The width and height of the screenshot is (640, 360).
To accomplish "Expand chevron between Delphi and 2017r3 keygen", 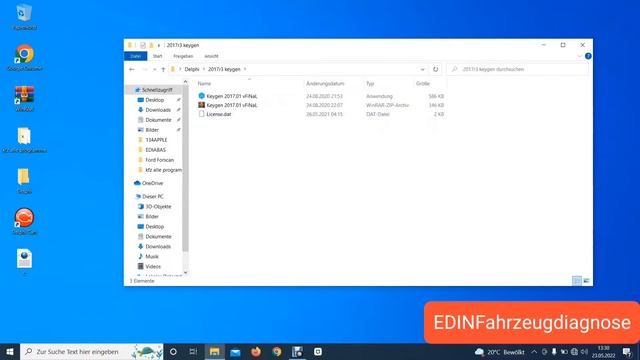I will coord(204,69).
